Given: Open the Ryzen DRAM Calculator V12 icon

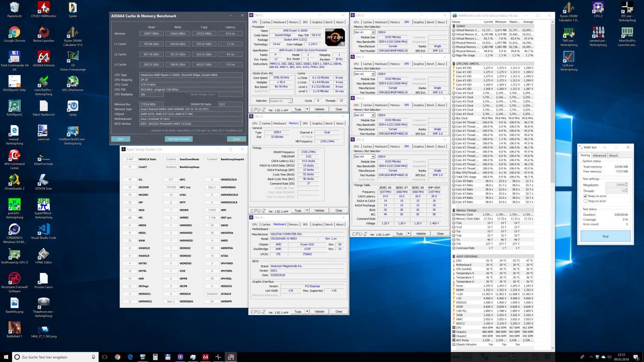Looking at the screenshot, I should coord(73,36).
